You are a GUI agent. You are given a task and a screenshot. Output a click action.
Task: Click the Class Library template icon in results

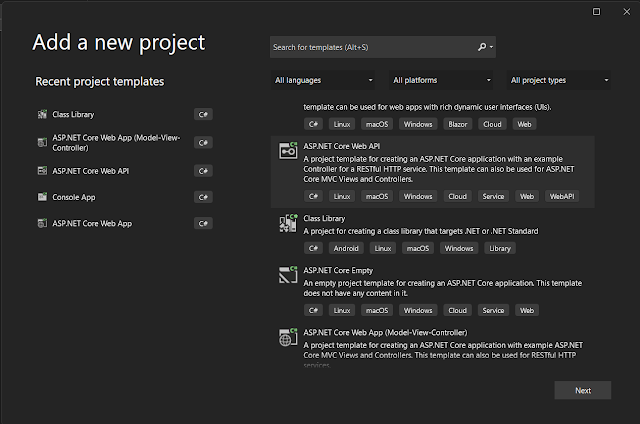(x=287, y=223)
